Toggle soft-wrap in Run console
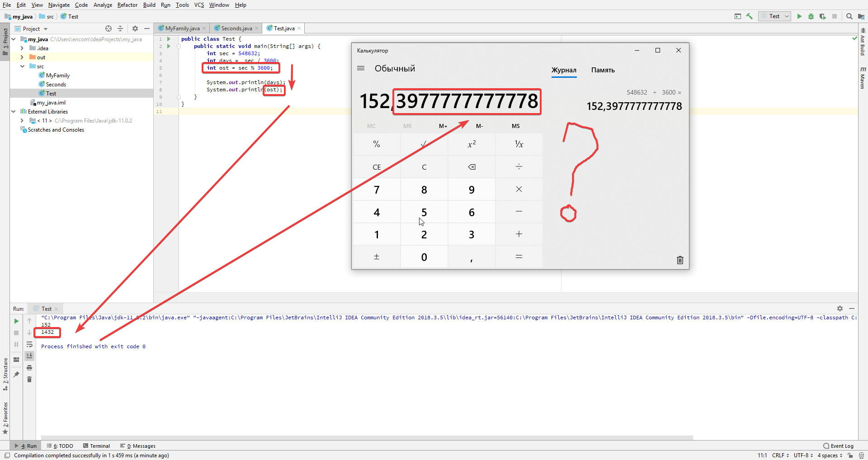Image resolution: width=868 pixels, height=460 pixels. 29,344
